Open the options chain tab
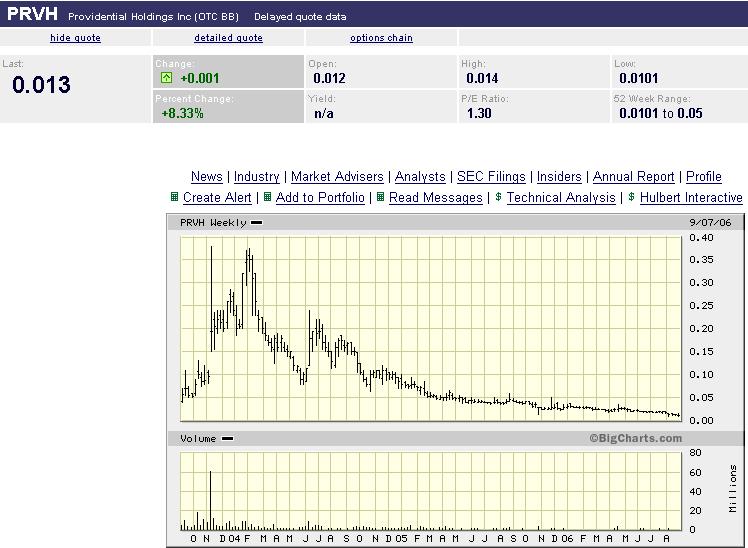Viewport: 748px width, 548px height. click(381, 38)
